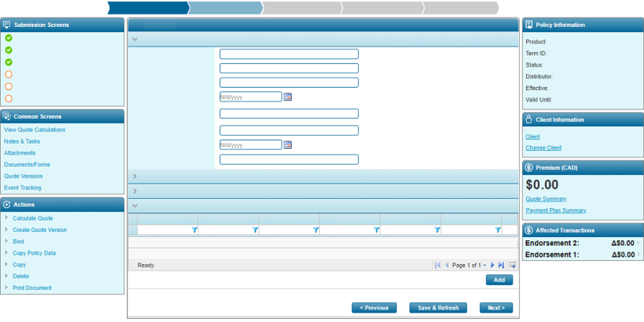Select the first incomplete orange-circle submission screen
644x322 pixels.
(8, 75)
